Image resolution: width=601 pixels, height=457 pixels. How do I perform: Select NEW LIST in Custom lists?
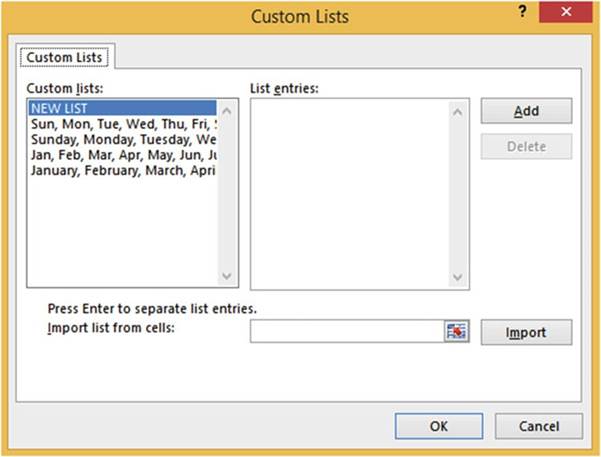point(120,108)
